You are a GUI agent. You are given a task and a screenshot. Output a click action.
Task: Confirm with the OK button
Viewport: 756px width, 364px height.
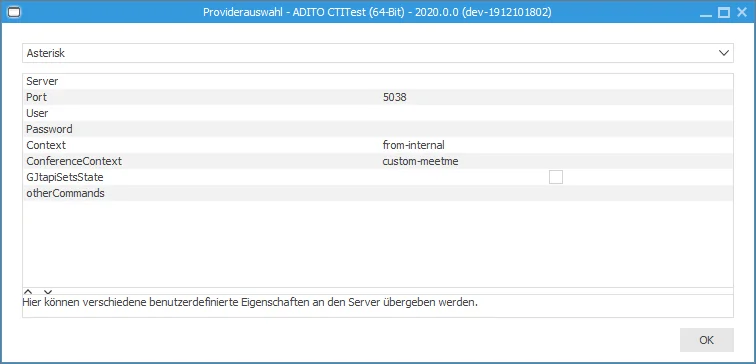[x=706, y=340]
